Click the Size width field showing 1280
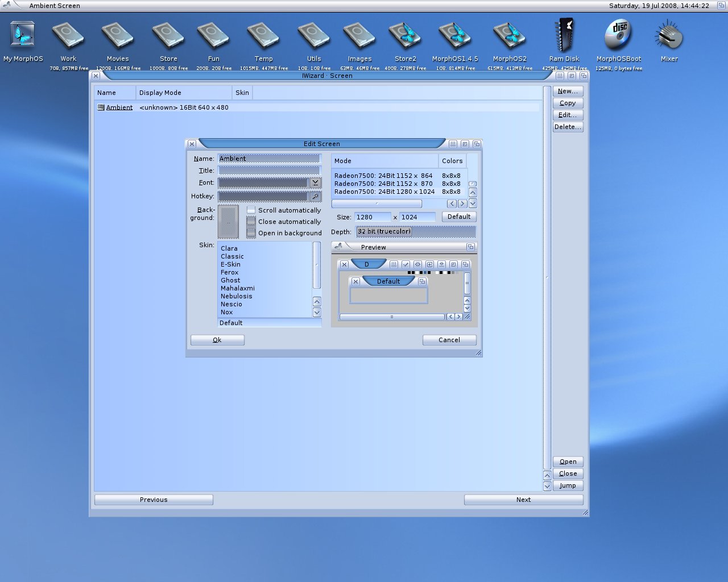This screenshot has width=728, height=582. tap(371, 217)
